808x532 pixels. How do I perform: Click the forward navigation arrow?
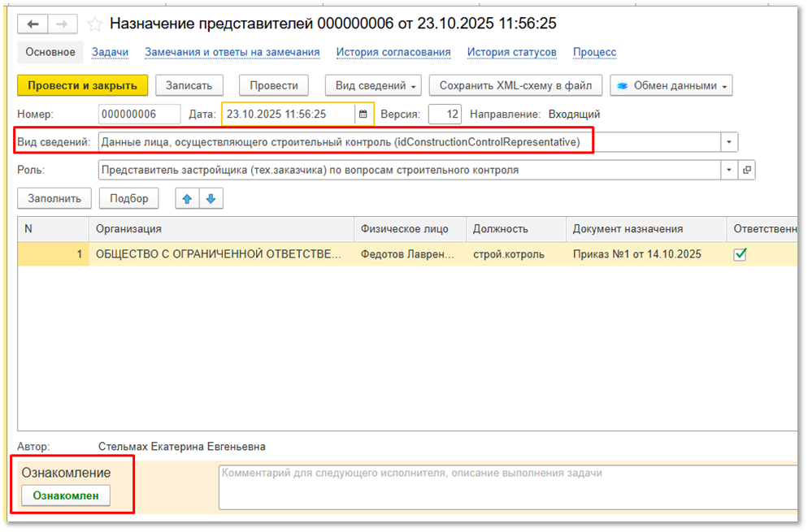pos(63,24)
